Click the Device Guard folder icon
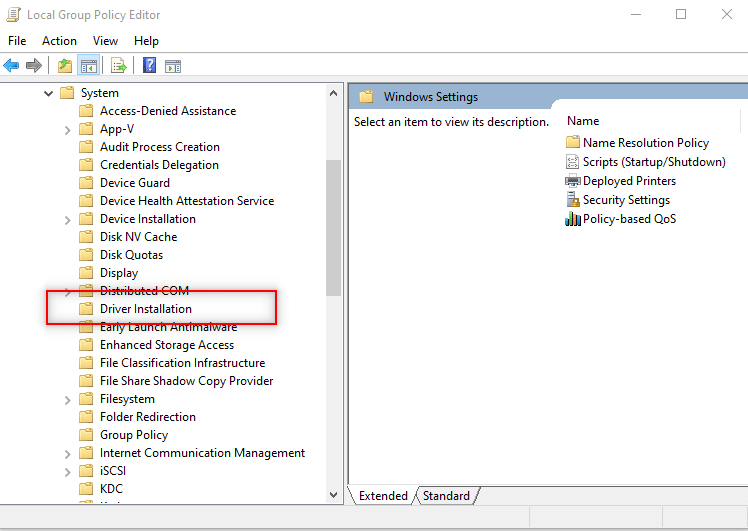748x531 pixels. pyautogui.click(x=86, y=183)
